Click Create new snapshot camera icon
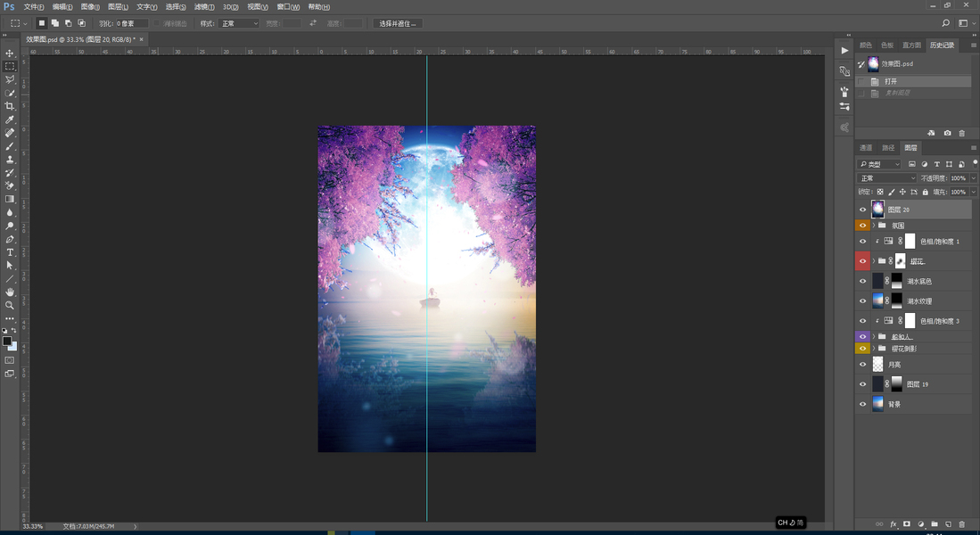The height and width of the screenshot is (535, 980). [x=948, y=133]
